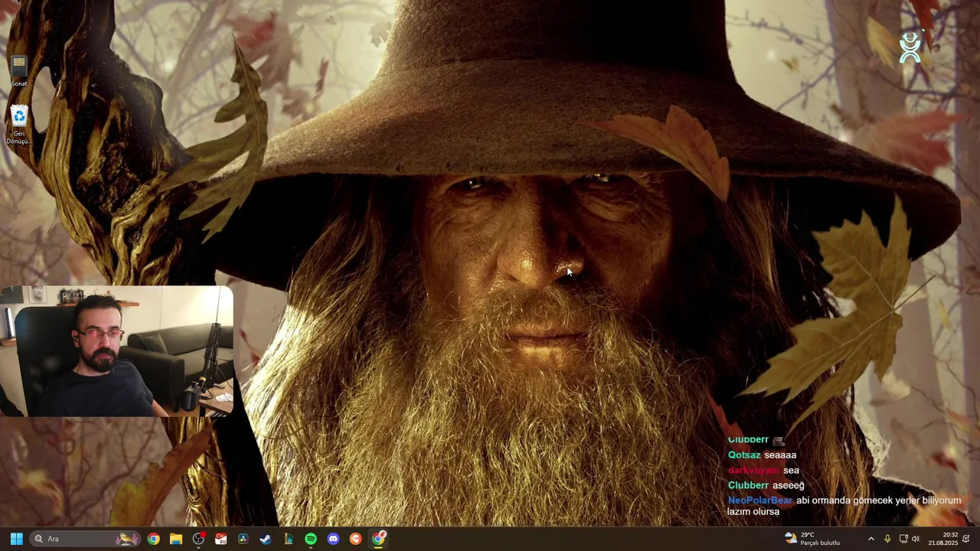Click the microphone tray indicator

(x=887, y=539)
